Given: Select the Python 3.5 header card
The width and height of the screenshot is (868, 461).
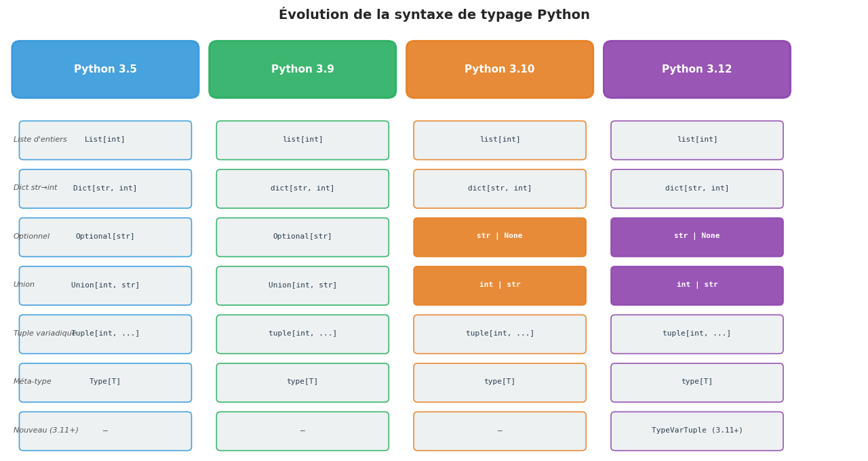Looking at the screenshot, I should click(105, 68).
